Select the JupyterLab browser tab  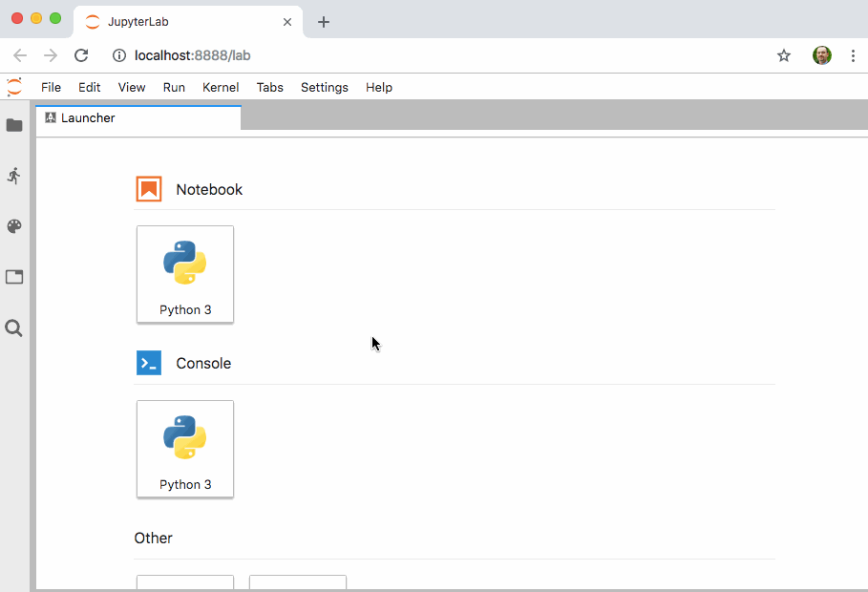pyautogui.click(x=188, y=22)
